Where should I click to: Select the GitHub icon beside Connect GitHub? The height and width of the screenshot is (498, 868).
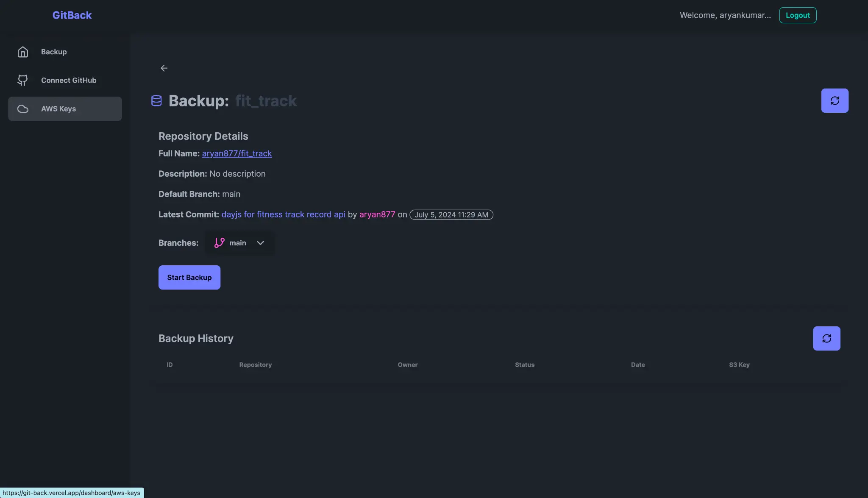pyautogui.click(x=23, y=80)
